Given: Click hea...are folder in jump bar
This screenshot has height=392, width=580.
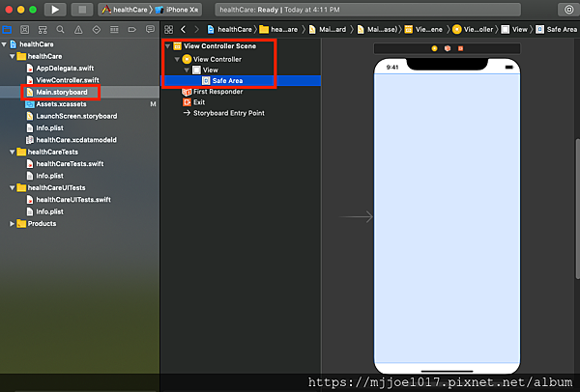Looking at the screenshot, I should tap(278, 30).
